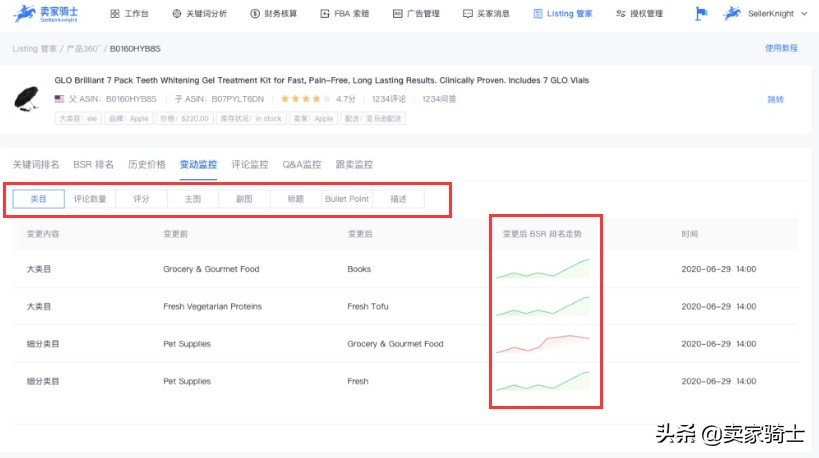Open the 工作台 workbench menu

tap(130, 14)
